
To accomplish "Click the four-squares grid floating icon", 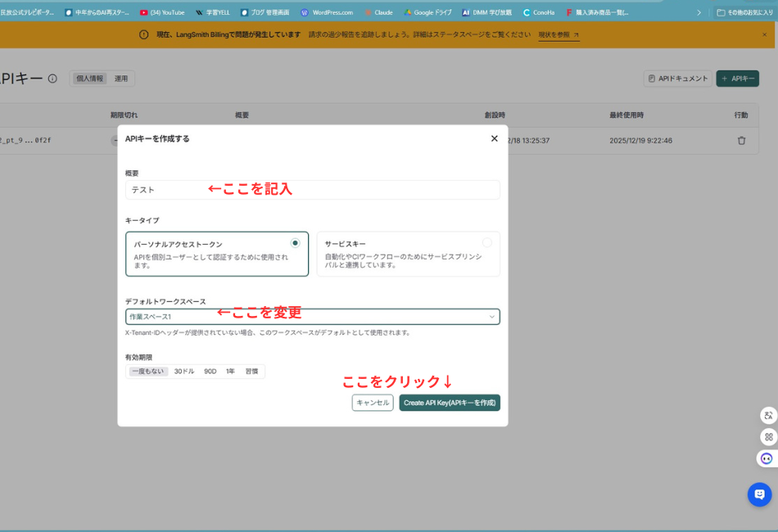I will point(767,437).
